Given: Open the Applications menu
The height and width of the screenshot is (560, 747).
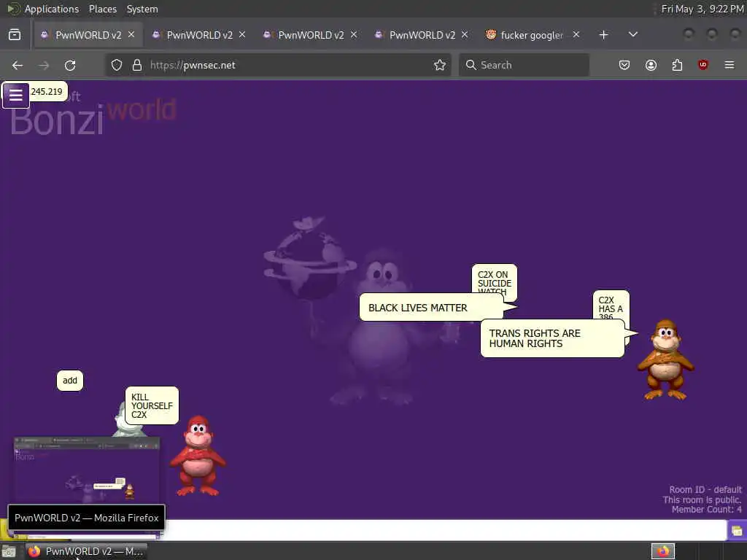Looking at the screenshot, I should coord(52,9).
